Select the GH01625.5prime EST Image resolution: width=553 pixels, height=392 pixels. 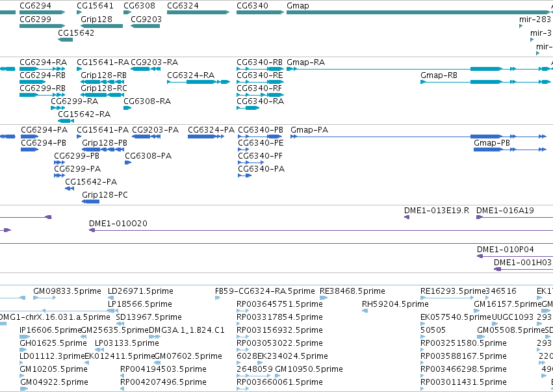tap(24, 350)
